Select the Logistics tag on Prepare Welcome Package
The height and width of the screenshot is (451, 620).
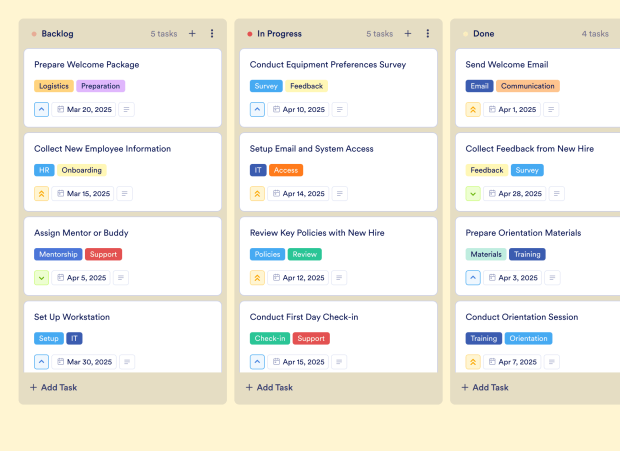tap(53, 86)
